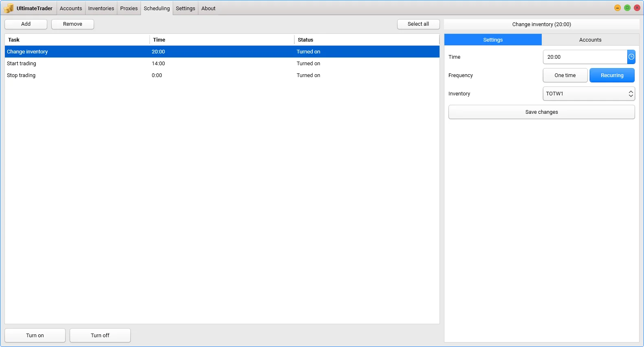Click the Turned on status of Stop trading

pyautogui.click(x=308, y=75)
